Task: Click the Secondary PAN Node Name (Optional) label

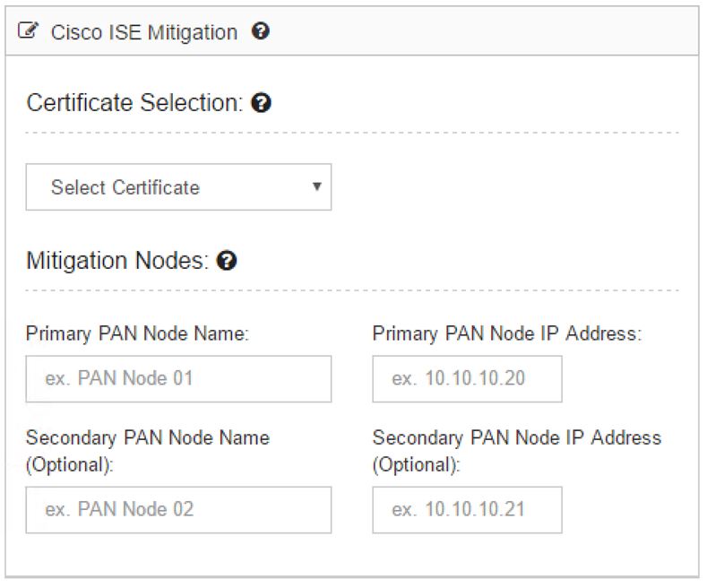Action: (148, 452)
